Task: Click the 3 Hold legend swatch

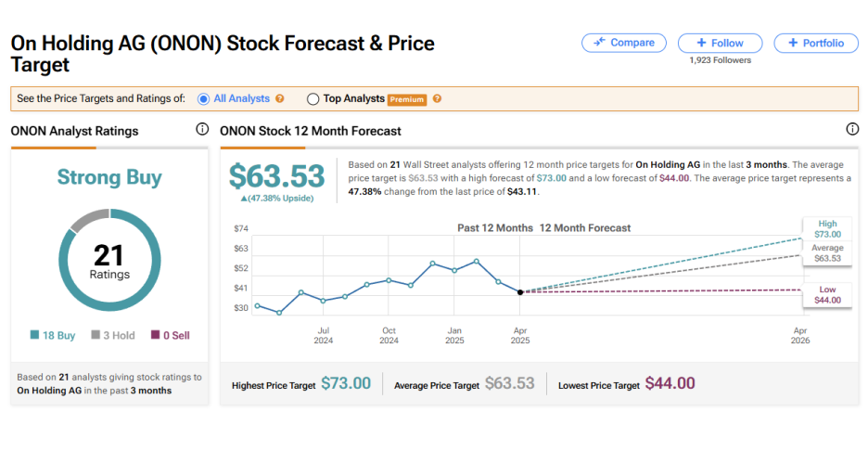Action: (x=96, y=335)
